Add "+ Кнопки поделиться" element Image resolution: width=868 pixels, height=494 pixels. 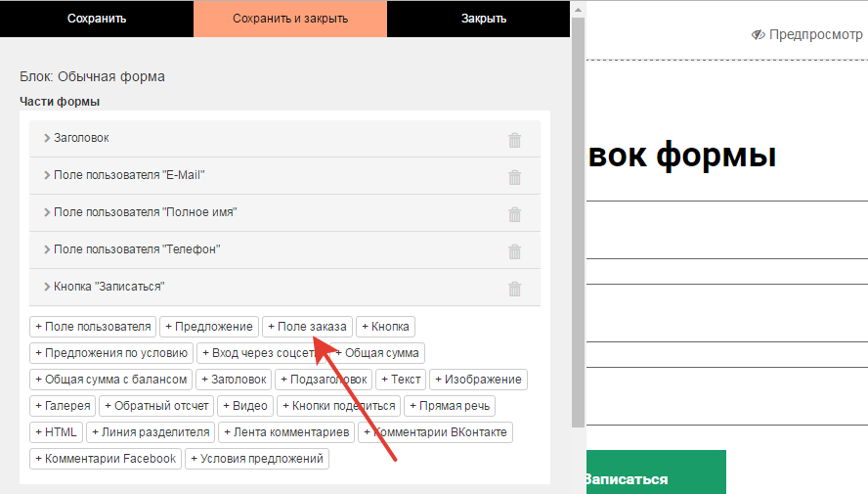tap(339, 406)
